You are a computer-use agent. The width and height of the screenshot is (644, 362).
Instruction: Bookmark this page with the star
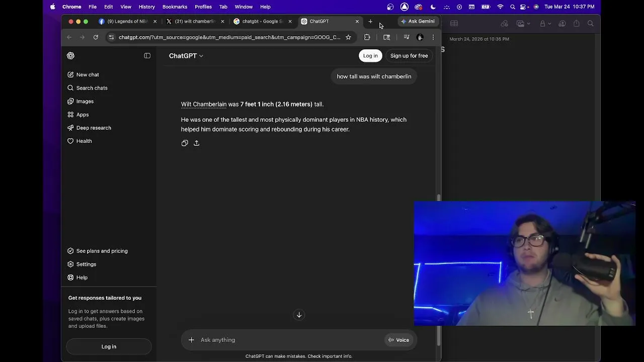(x=348, y=37)
